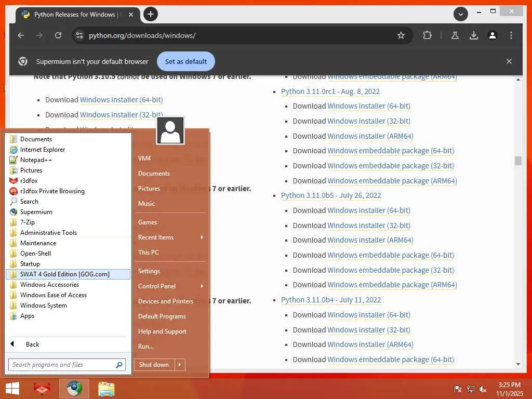Viewport: 532px width, 399px height.
Task: Open site information icon in address bar
Action: (x=79, y=35)
